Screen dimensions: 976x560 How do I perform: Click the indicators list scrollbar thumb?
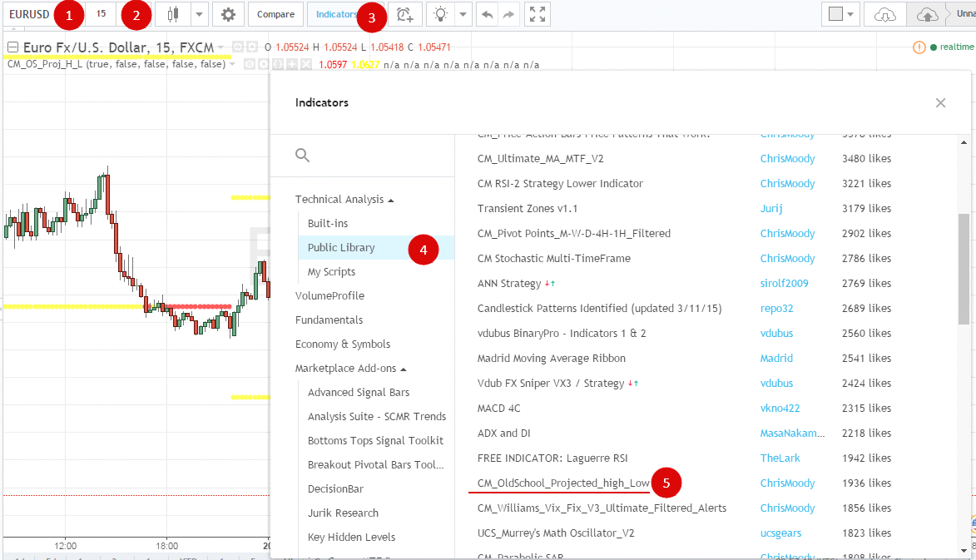(964, 269)
